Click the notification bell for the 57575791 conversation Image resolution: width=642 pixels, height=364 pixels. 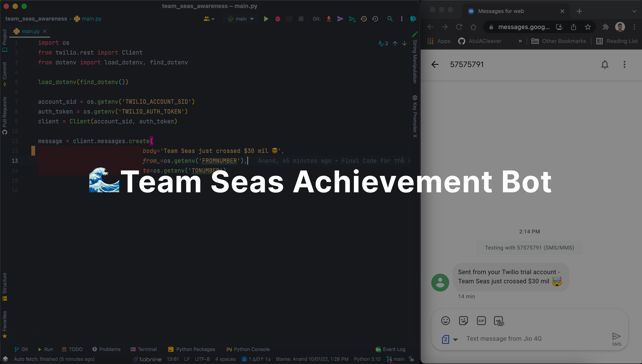604,64
